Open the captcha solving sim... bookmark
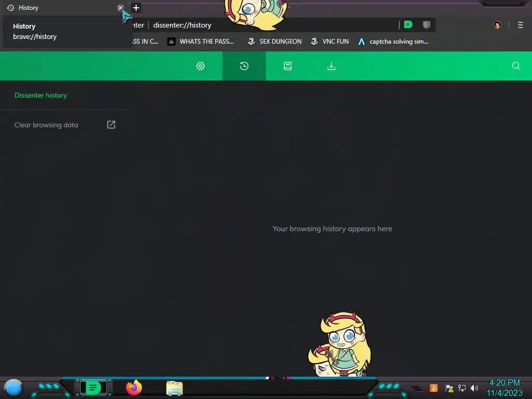The height and width of the screenshot is (399, 532). click(393, 42)
